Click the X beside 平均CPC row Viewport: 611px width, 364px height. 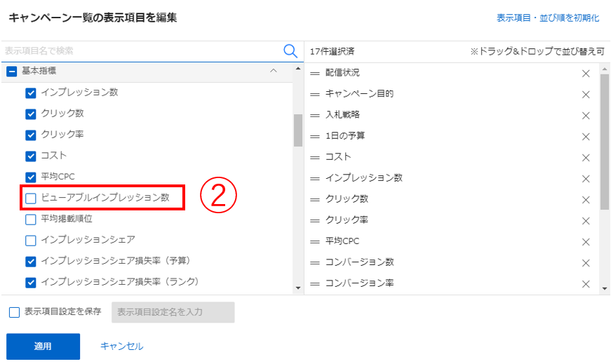tap(586, 241)
